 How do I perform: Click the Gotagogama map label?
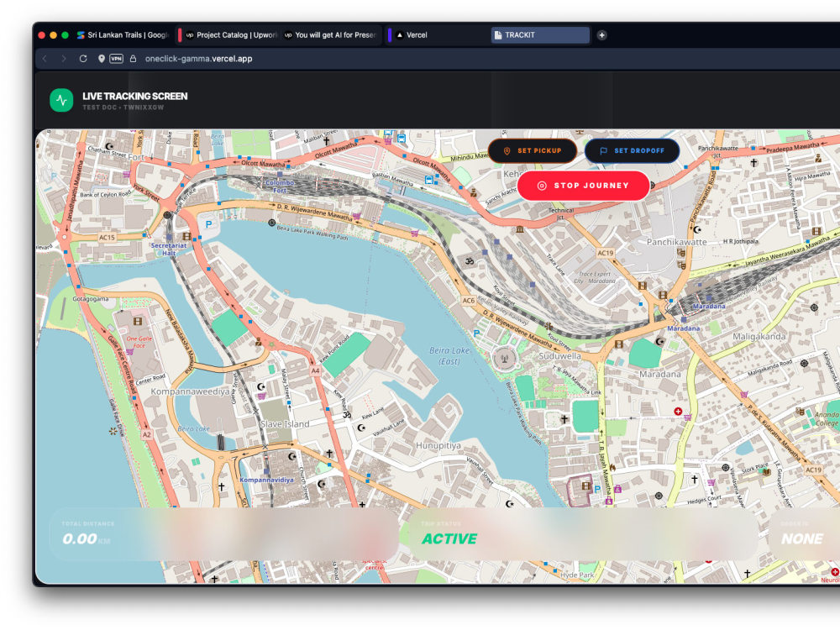[91, 299]
